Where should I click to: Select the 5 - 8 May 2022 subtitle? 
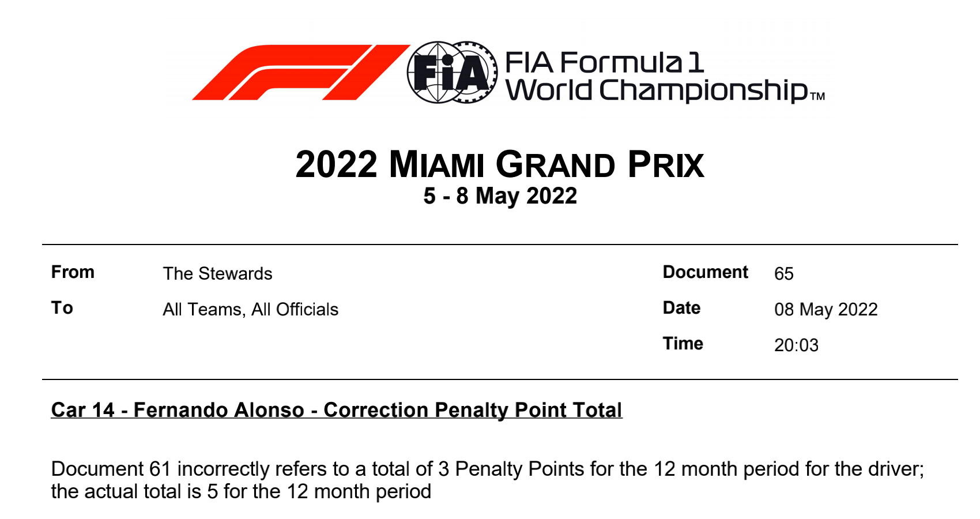click(x=500, y=196)
